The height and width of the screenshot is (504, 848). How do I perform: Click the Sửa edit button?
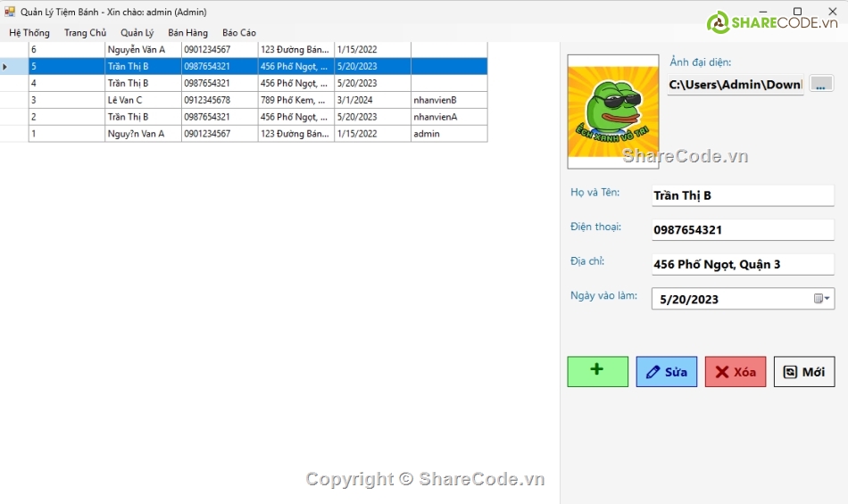(666, 372)
